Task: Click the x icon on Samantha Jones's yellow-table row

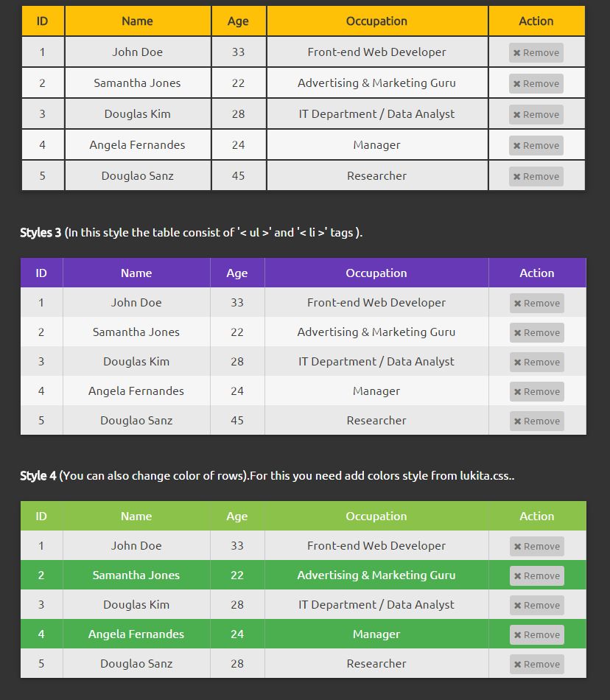Action: pos(517,84)
